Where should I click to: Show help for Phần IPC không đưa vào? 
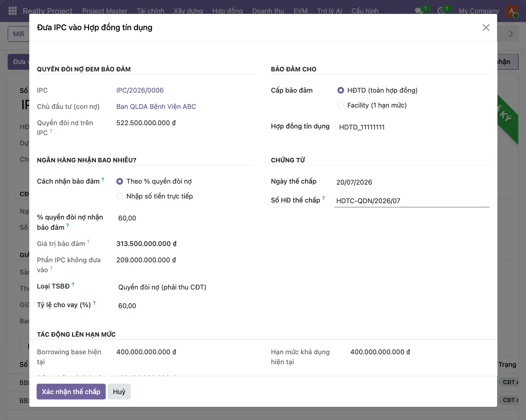click(51, 268)
